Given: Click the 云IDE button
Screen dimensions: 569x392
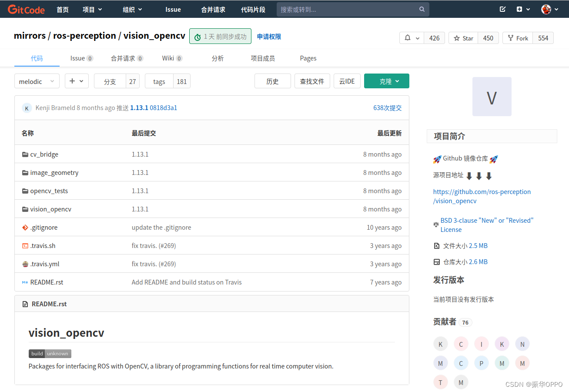Looking at the screenshot, I should 347,81.
